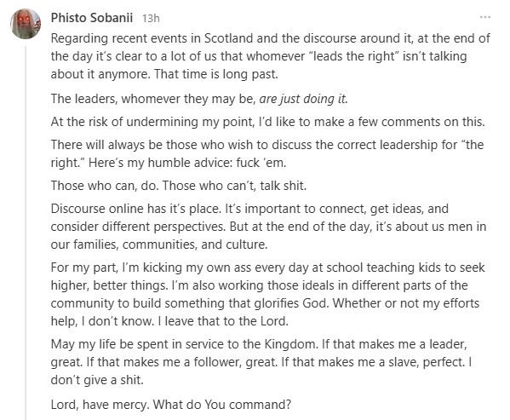The width and height of the screenshot is (510, 420).
Task: Click the final line "Lord, have mercy"
Action: pyautogui.click(x=171, y=405)
